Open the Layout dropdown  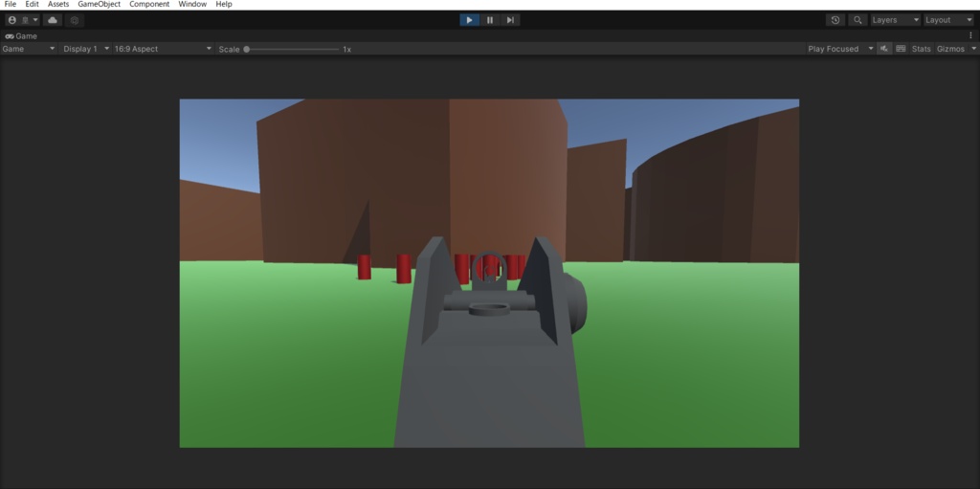[x=948, y=20]
